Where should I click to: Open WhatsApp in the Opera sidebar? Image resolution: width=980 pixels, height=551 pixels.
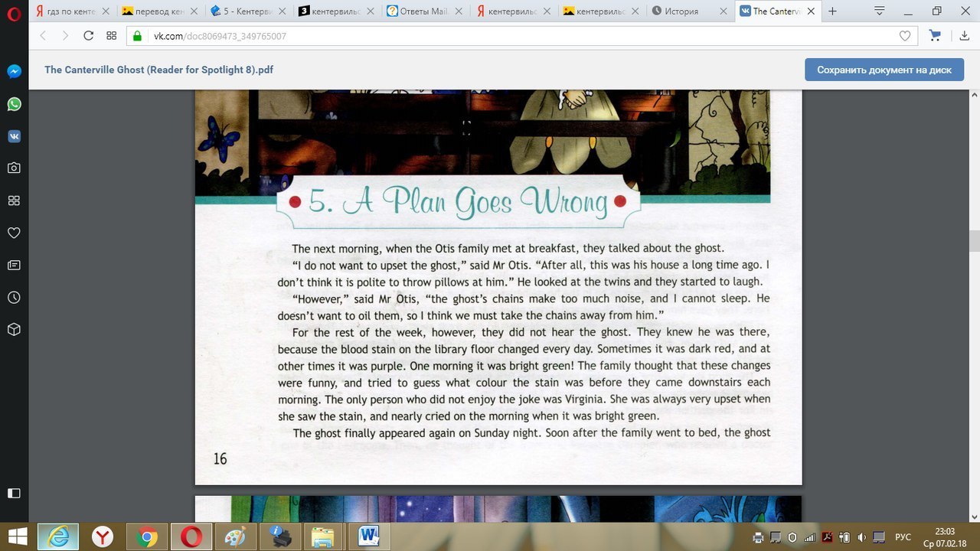click(14, 104)
